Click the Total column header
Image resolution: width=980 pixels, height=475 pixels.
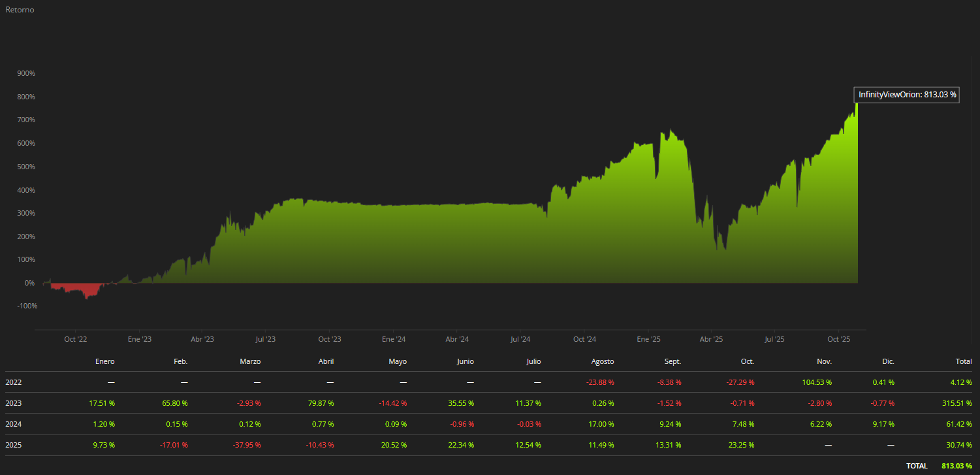962,361
